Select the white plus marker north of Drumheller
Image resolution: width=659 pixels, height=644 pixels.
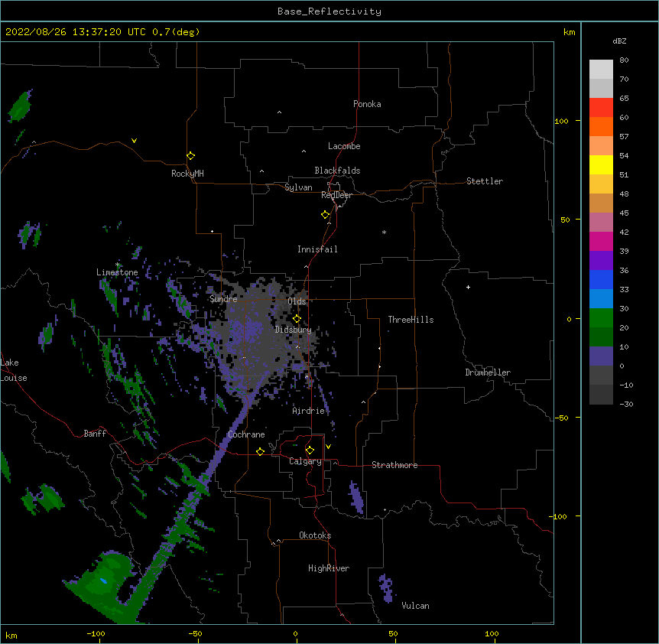(x=468, y=287)
